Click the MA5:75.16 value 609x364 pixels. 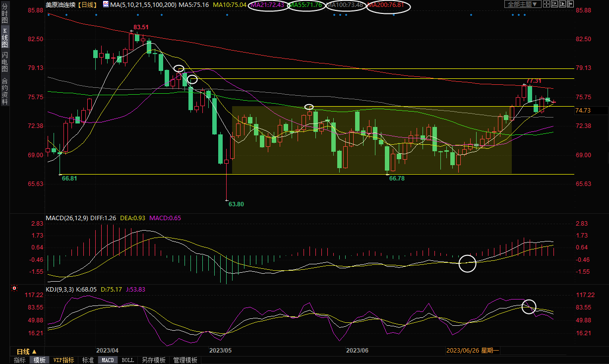pos(193,4)
